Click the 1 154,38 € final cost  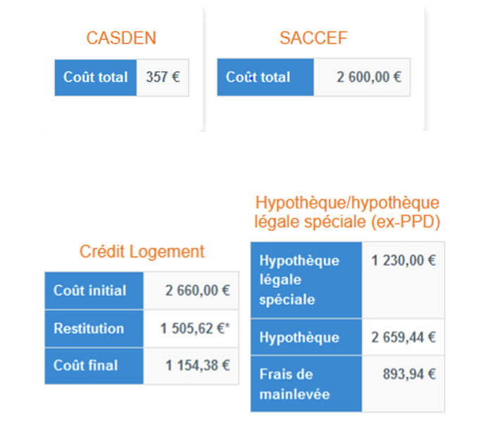click(197, 365)
